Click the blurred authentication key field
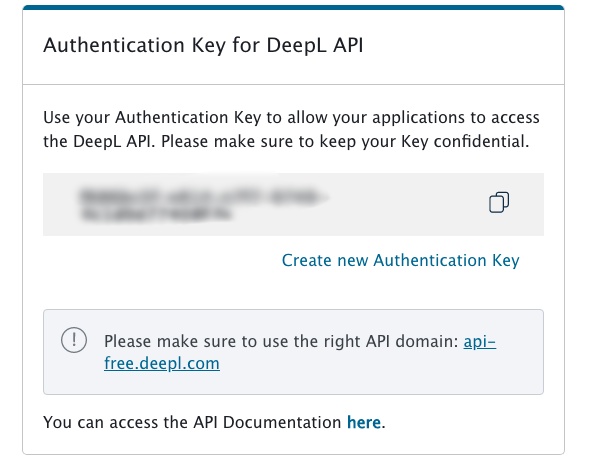This screenshot has height=463, width=598. click(x=293, y=204)
